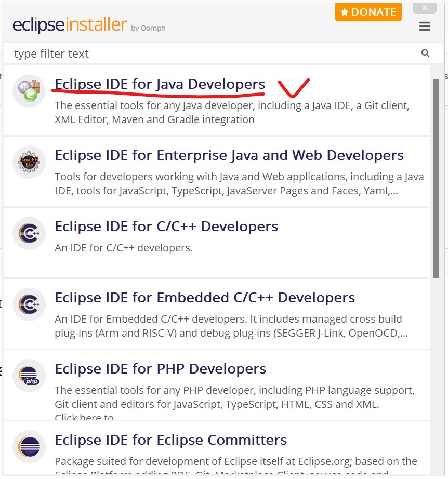Click the search magnifier icon

coord(425,53)
